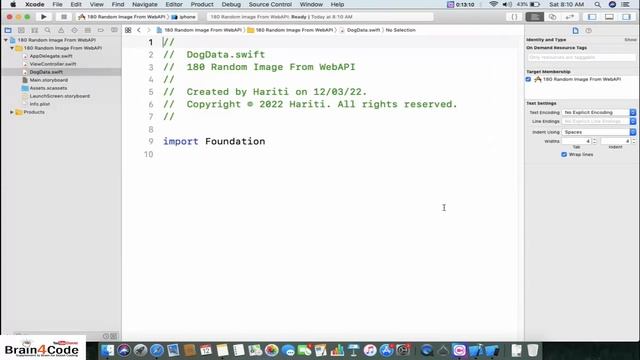Open the Source Control menu
This screenshot has height=360, width=640.
(x=270, y=4)
